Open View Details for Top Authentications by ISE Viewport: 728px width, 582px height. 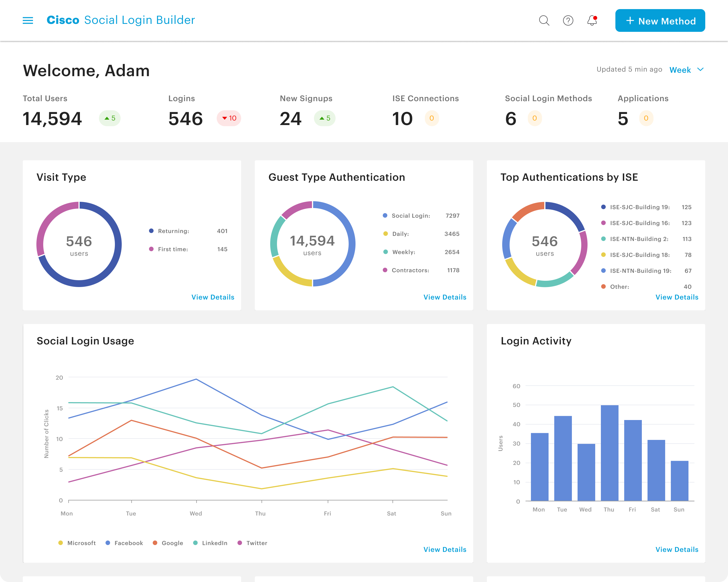[677, 297]
